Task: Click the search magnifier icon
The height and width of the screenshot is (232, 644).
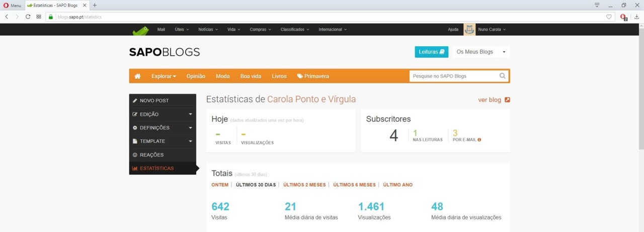Action: pyautogui.click(x=502, y=76)
